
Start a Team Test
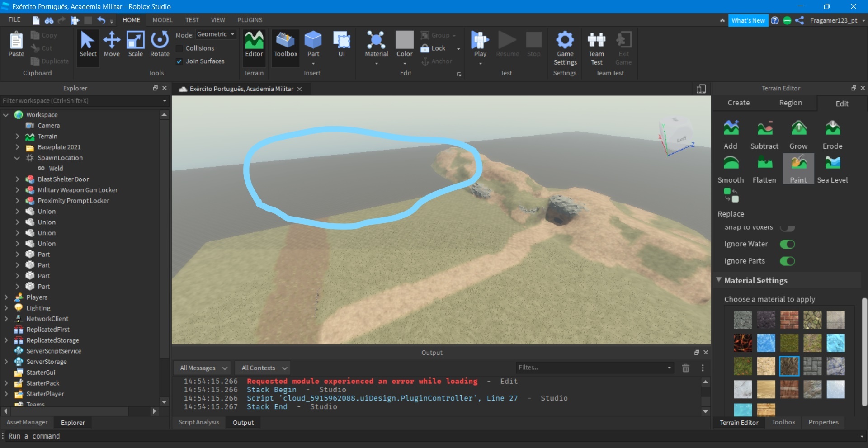click(596, 48)
